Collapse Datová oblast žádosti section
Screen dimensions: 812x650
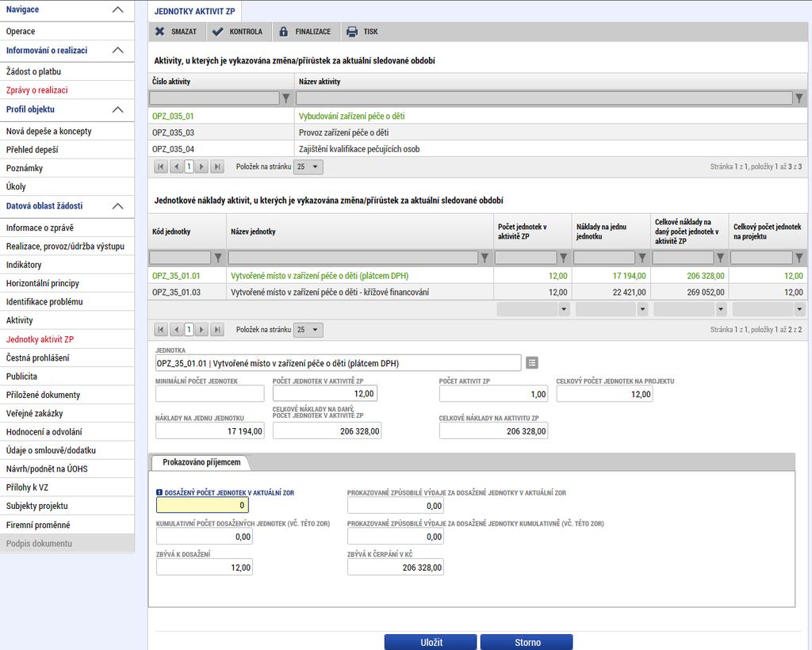click(118, 206)
